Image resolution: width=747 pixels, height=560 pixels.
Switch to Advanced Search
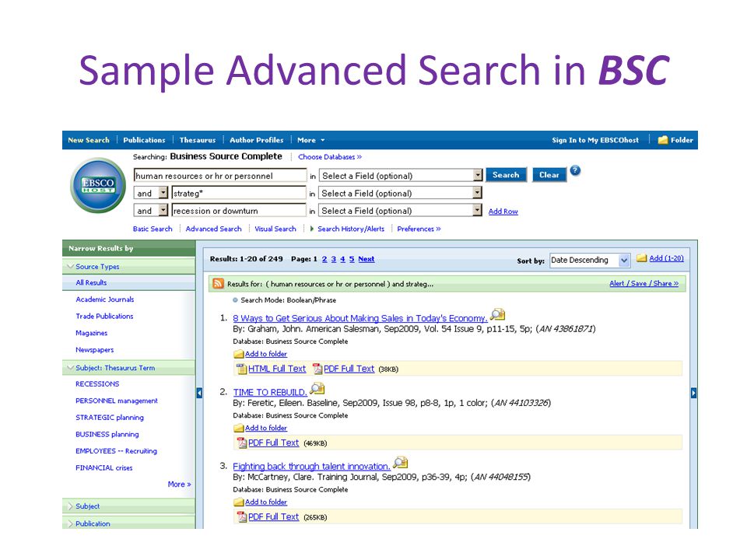click(x=213, y=229)
